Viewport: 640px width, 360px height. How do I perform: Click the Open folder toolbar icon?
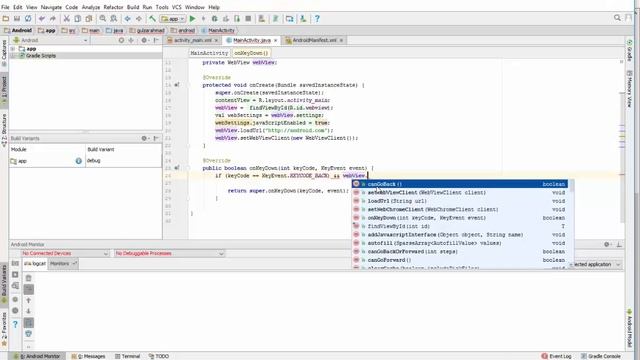[6, 19]
